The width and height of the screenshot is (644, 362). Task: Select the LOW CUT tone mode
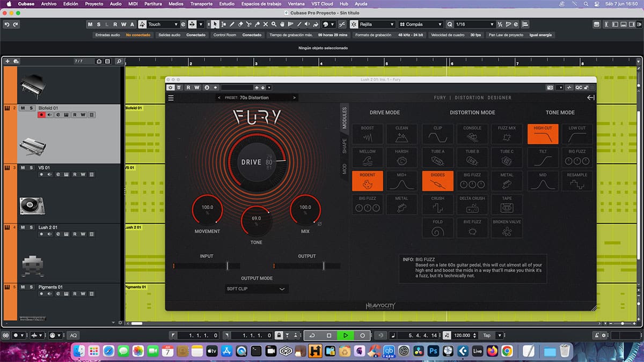click(577, 134)
